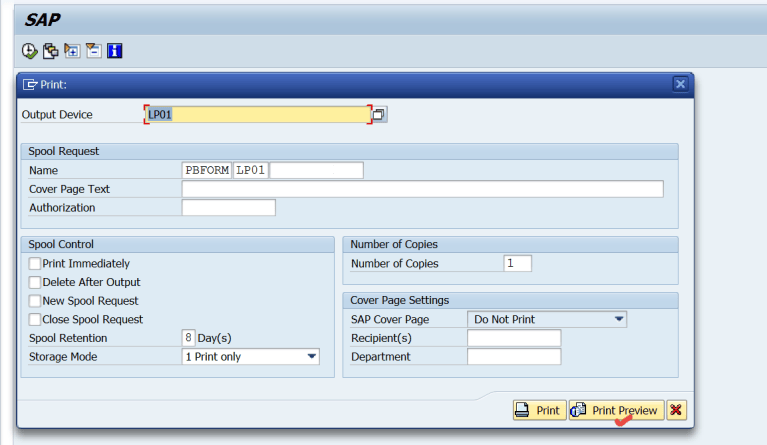Click the expand selections toolbar icon
This screenshot has width=767, height=445.
click(x=72, y=51)
